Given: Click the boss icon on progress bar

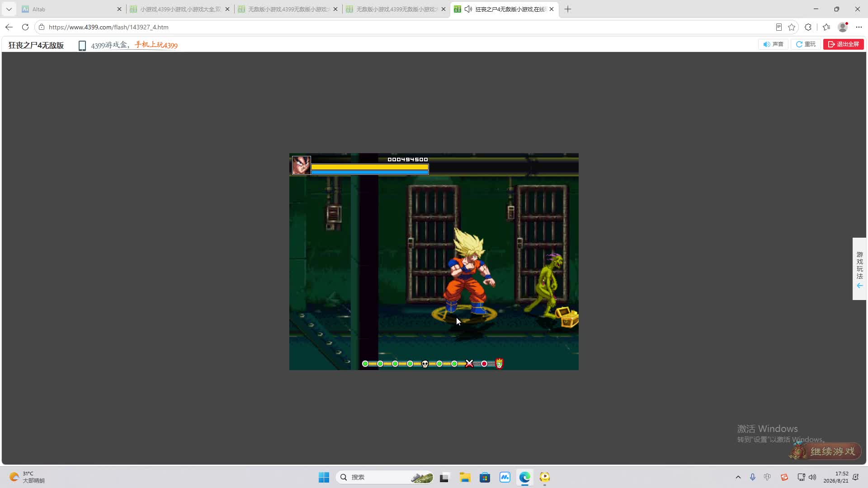Looking at the screenshot, I should [499, 363].
